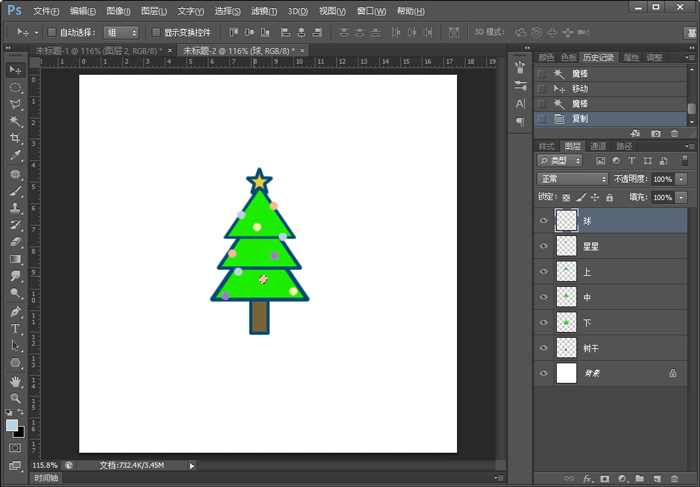The height and width of the screenshot is (487, 700).
Task: Select the Eyedropper tool
Action: (15, 155)
